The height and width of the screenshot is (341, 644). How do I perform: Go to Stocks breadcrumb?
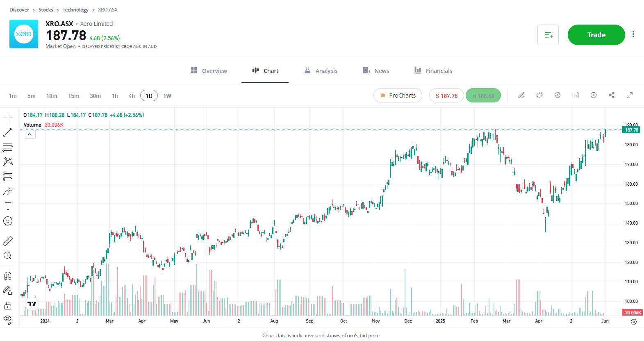[46, 10]
